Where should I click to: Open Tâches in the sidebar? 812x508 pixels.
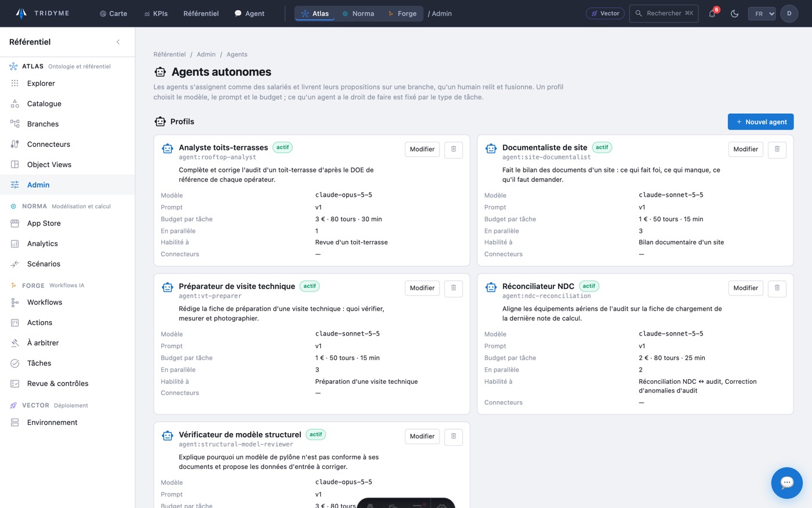click(67, 363)
